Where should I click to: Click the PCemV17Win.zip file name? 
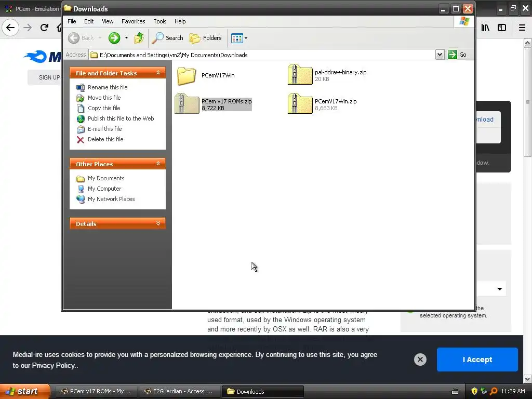coord(336,101)
